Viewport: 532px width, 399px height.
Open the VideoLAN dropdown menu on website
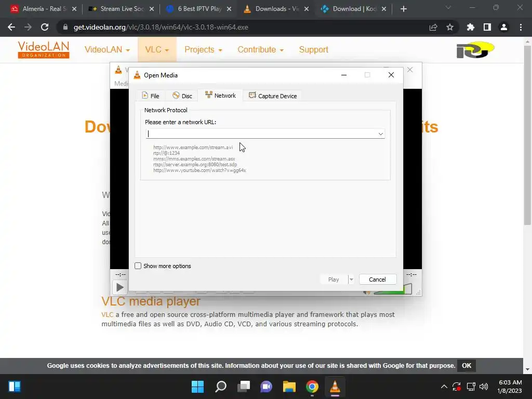[x=107, y=49]
